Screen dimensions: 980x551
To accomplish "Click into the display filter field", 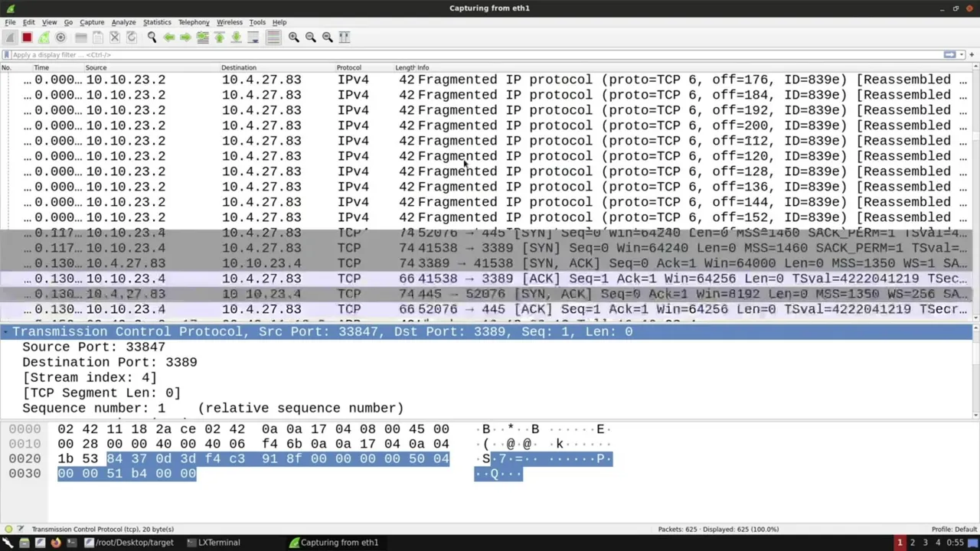I will [x=475, y=55].
